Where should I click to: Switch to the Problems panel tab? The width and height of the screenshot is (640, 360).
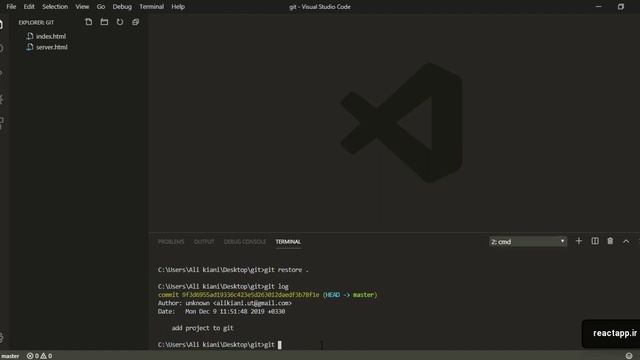(171, 242)
